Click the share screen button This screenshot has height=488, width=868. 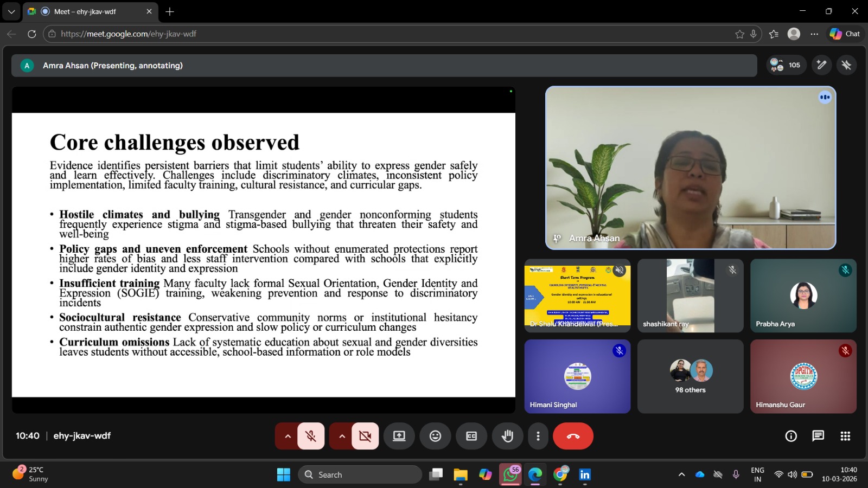(x=399, y=436)
